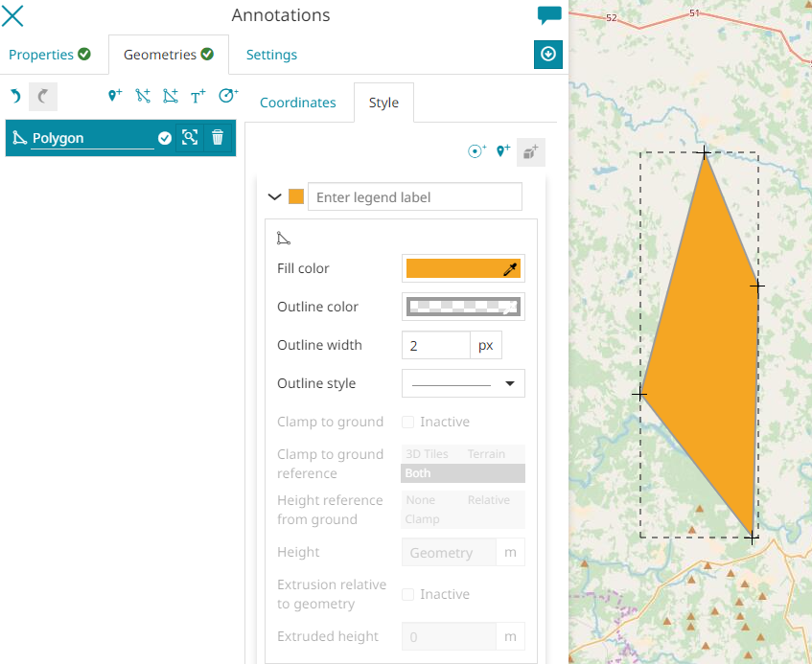Open the Fill color picker
This screenshot has width=812, height=664.
pos(463,268)
